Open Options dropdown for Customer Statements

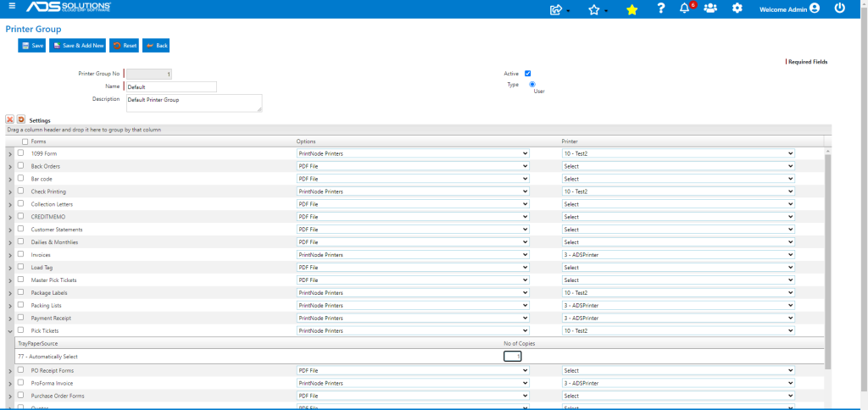pyautogui.click(x=413, y=229)
